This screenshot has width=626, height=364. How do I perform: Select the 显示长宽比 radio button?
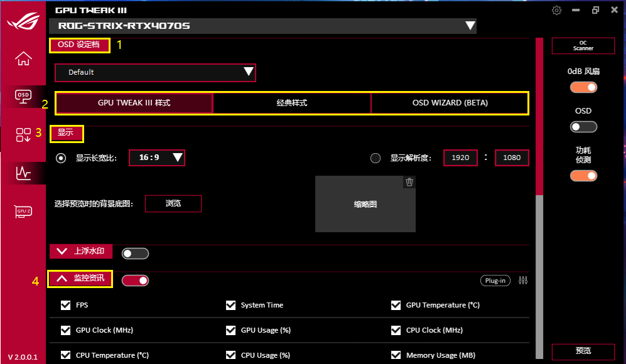61,158
